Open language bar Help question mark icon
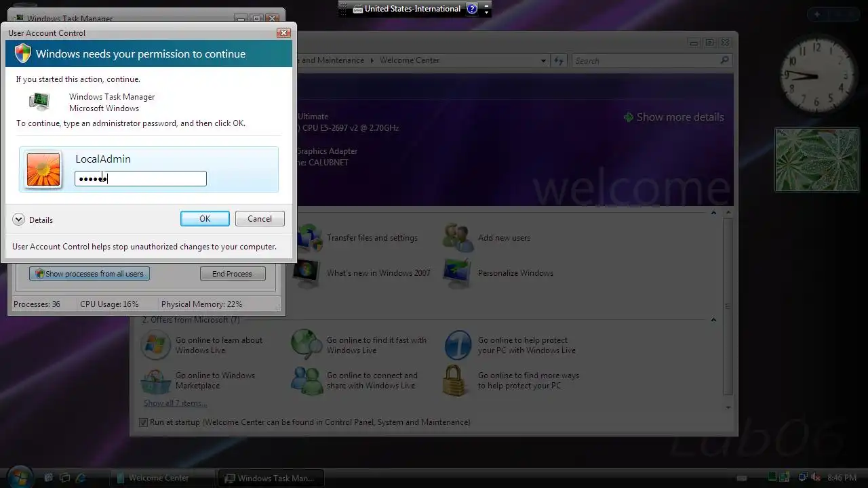The image size is (868, 488). click(x=472, y=9)
